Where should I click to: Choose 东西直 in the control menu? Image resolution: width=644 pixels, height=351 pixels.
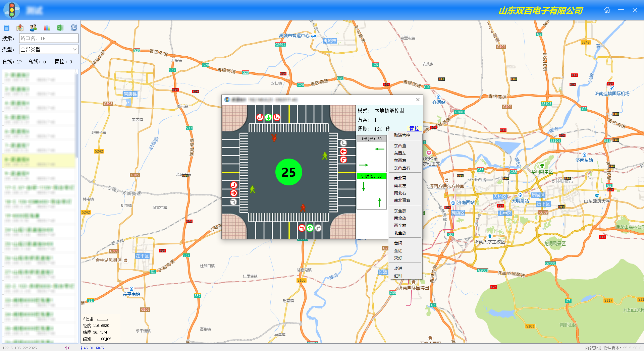pos(400,146)
